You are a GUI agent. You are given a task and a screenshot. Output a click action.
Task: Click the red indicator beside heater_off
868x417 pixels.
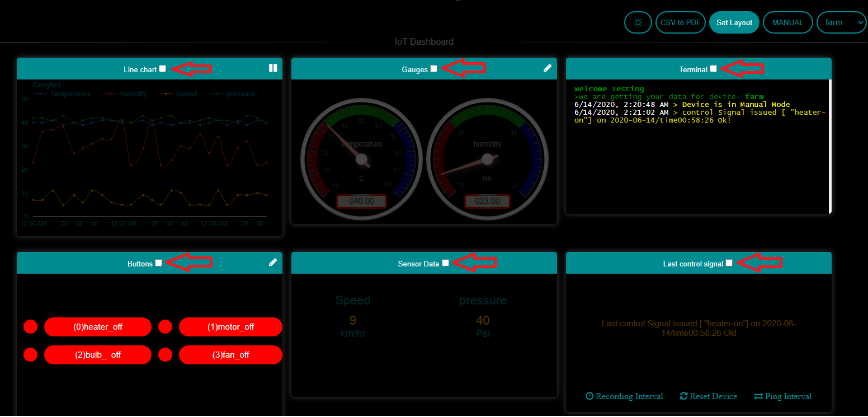click(x=31, y=327)
